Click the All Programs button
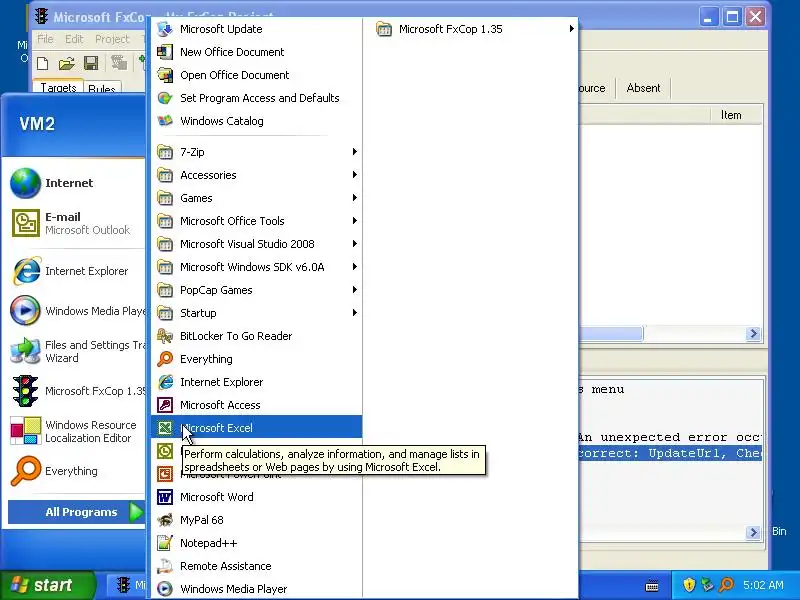The width and height of the screenshot is (800, 600). pyautogui.click(x=77, y=512)
